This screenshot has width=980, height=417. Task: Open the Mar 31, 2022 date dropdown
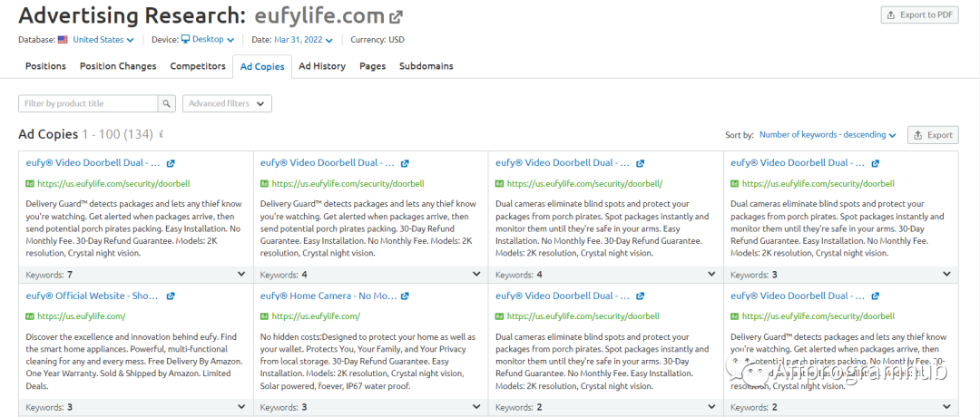(x=303, y=39)
